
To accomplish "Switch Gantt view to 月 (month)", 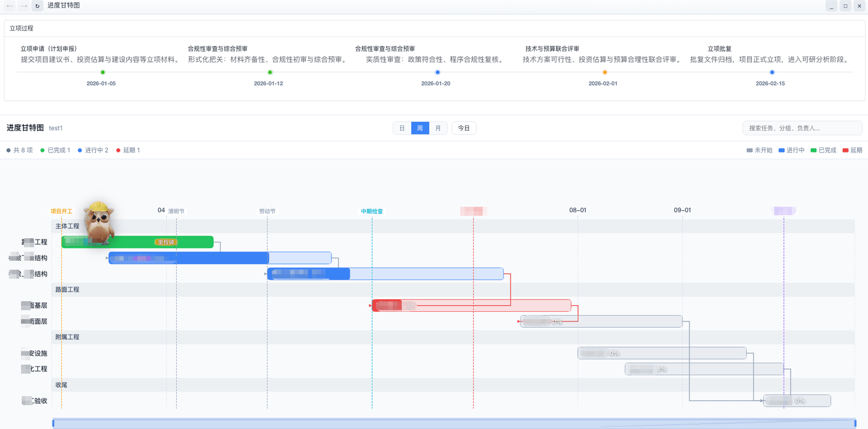I will pyautogui.click(x=438, y=128).
